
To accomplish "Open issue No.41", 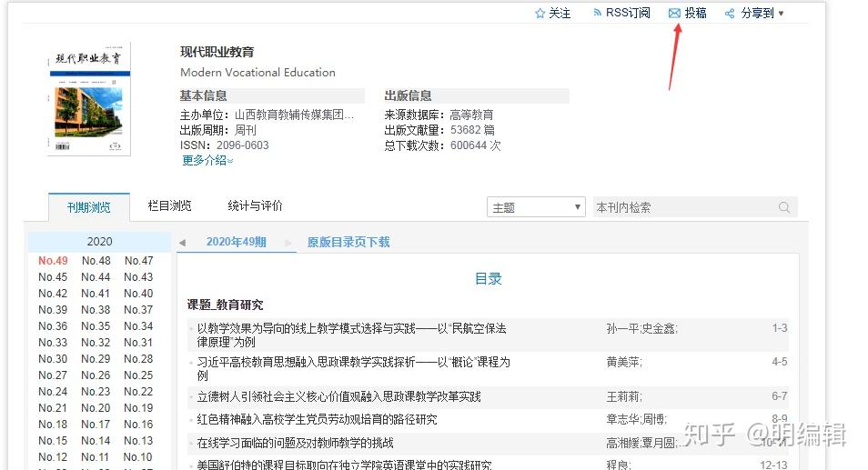I will [96, 294].
